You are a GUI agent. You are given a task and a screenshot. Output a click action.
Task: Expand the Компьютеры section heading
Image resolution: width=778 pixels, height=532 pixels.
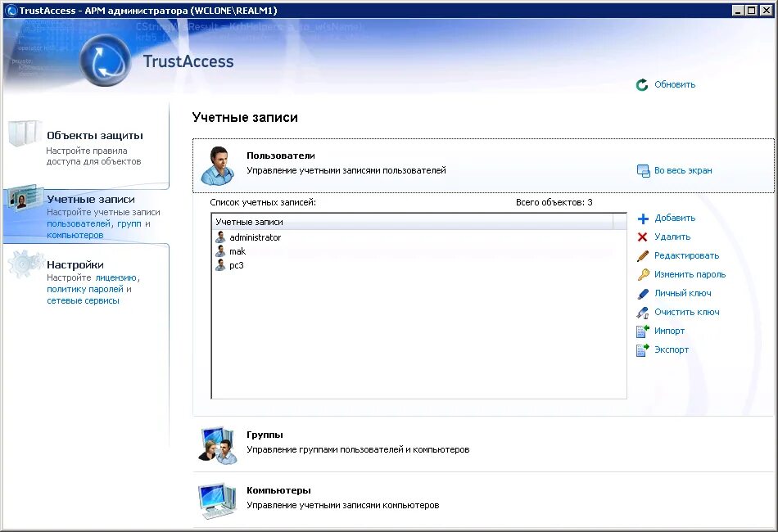click(278, 490)
